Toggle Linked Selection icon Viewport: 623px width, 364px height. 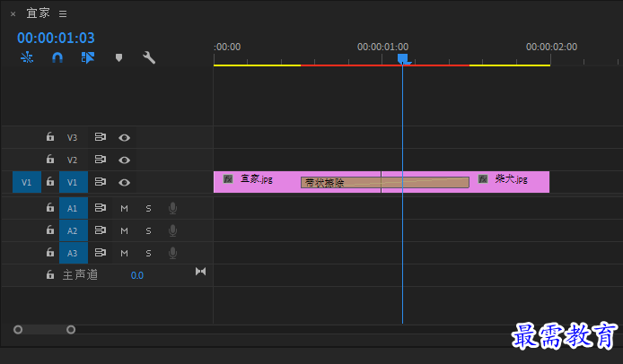click(88, 57)
